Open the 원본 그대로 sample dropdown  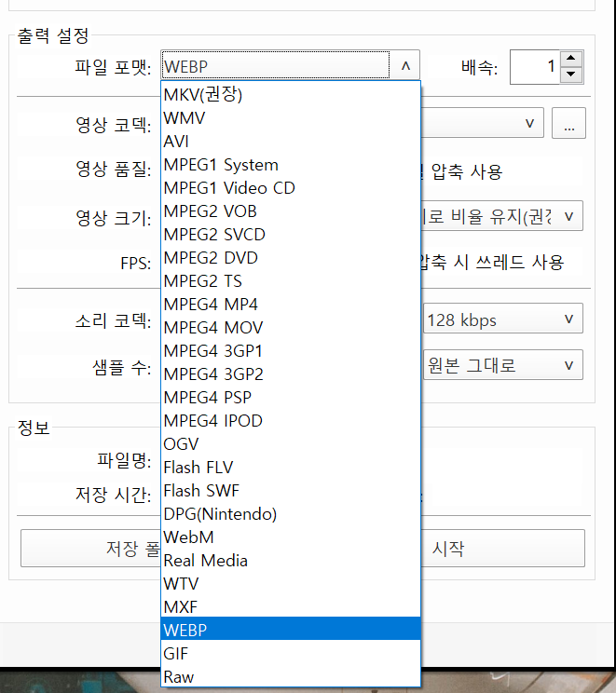(503, 364)
